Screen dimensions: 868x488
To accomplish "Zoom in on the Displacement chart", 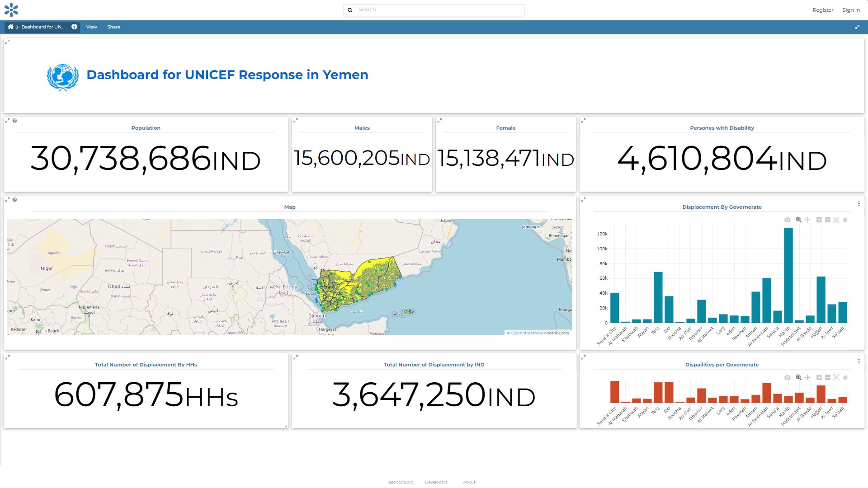I will coord(819,220).
